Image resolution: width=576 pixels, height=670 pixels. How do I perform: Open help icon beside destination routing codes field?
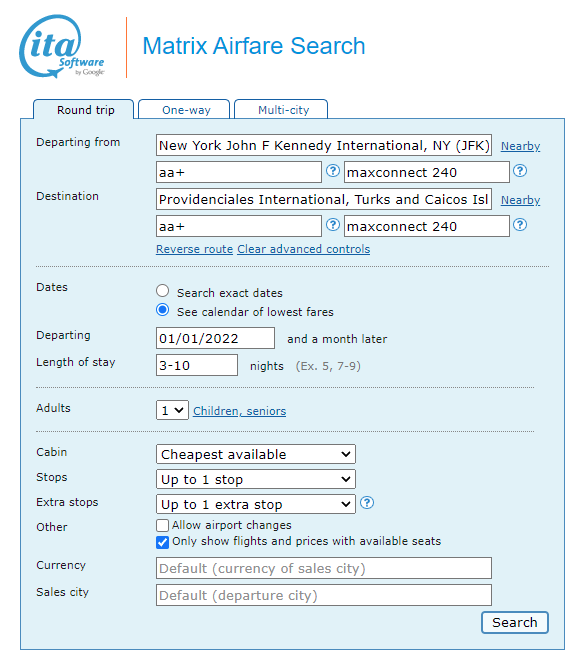(x=333, y=225)
